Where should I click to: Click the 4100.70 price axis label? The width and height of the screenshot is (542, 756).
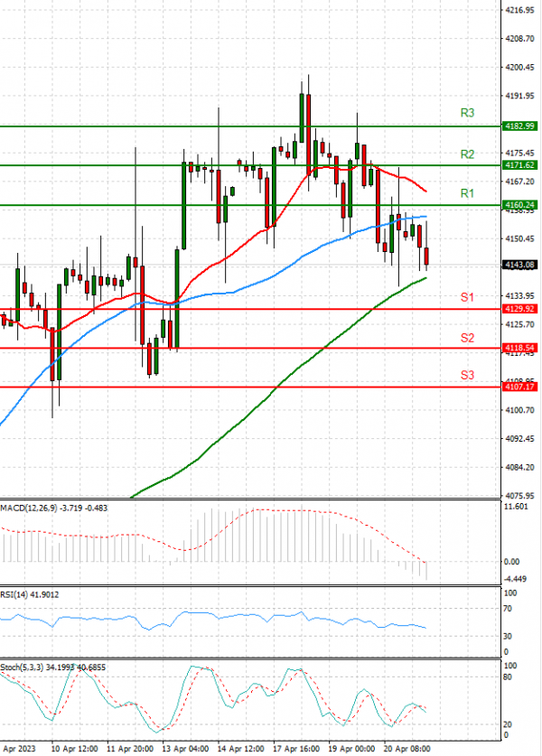pyautogui.click(x=519, y=410)
